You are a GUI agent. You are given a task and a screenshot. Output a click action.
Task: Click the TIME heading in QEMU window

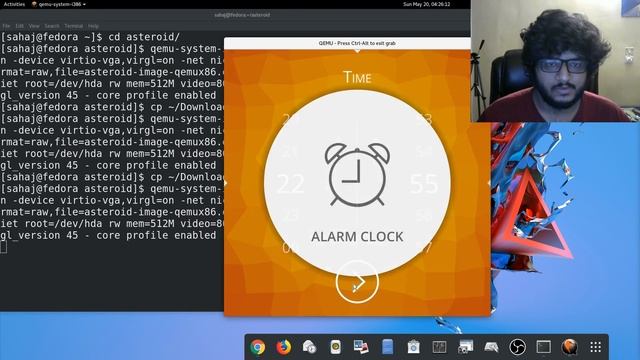pyautogui.click(x=357, y=77)
